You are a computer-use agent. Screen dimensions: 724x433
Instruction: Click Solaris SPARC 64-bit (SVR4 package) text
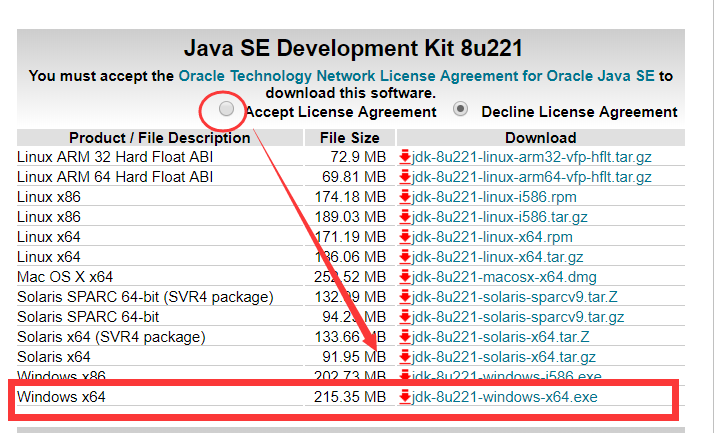(145, 297)
